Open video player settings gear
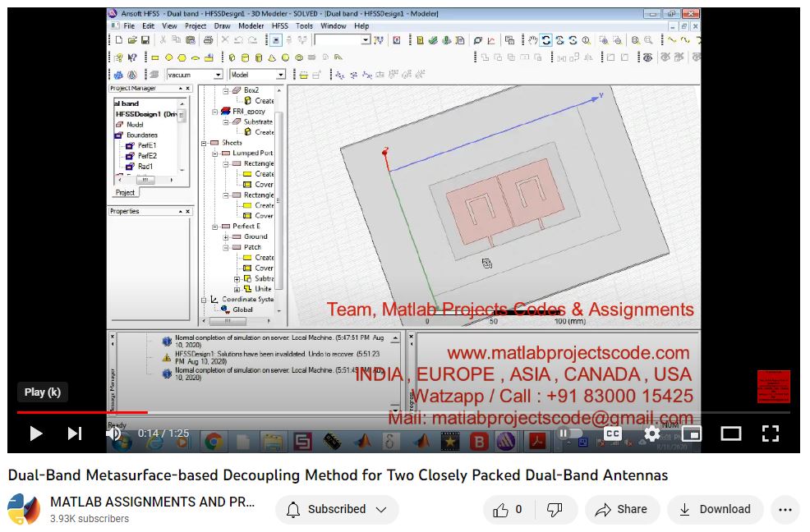 tap(652, 433)
